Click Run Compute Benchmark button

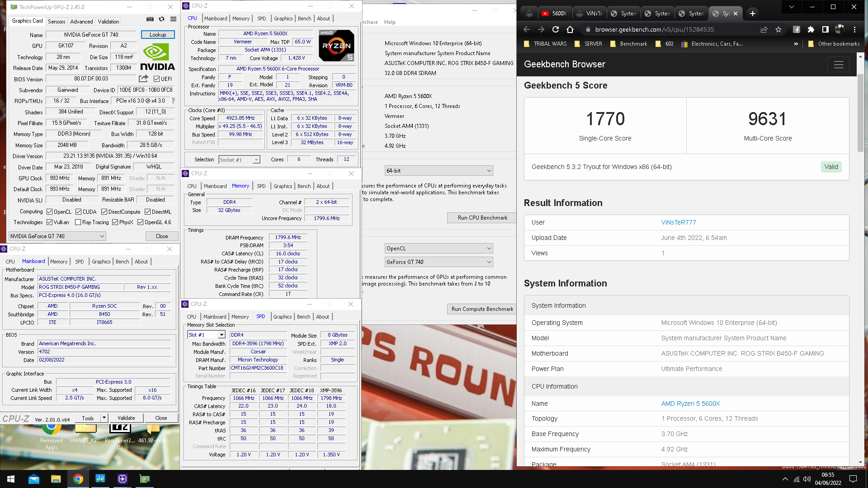482,309
